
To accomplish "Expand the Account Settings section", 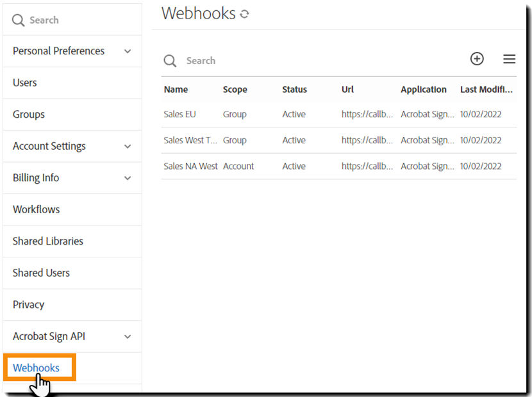I will tap(49, 146).
